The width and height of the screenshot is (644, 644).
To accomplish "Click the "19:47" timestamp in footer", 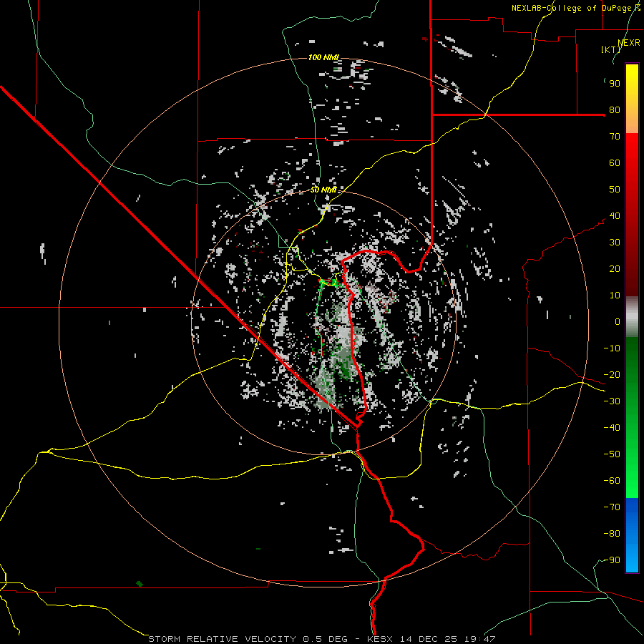I will click(479, 639).
